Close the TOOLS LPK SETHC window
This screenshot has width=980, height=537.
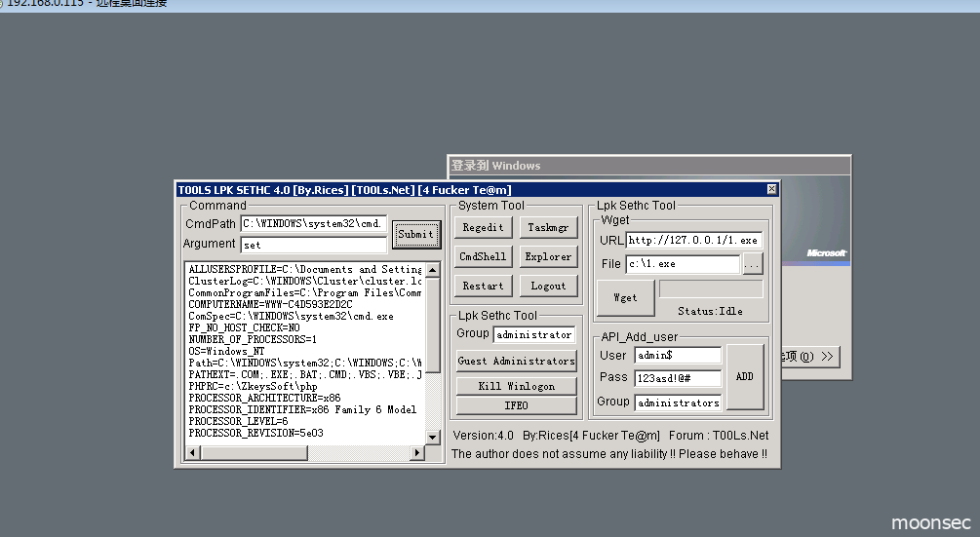772,189
